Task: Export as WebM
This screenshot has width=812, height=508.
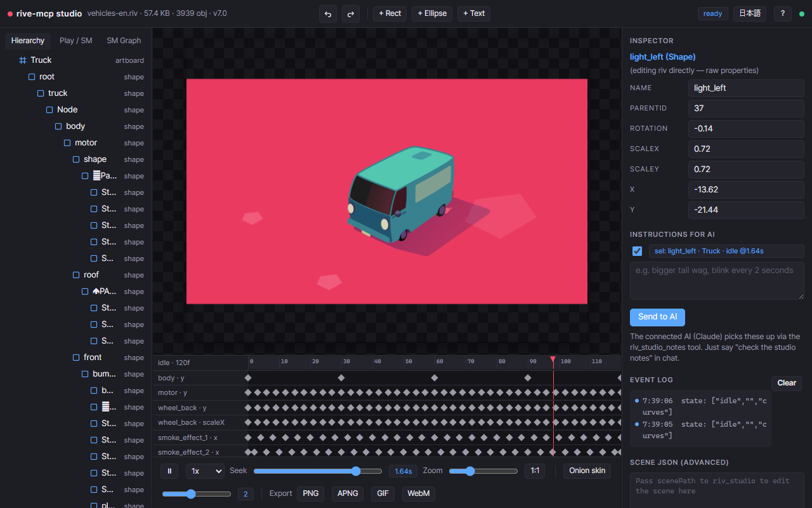Action: (418, 493)
